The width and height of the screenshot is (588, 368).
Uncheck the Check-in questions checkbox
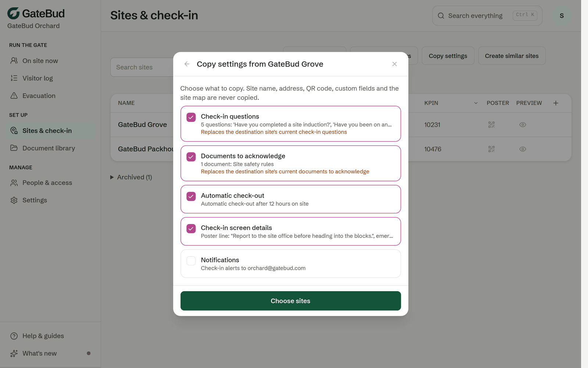pos(191,117)
